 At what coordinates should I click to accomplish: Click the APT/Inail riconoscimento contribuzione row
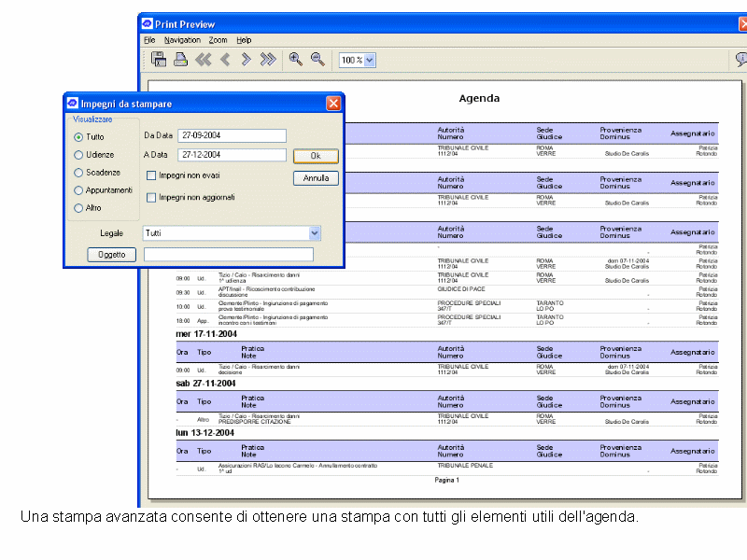[447, 292]
